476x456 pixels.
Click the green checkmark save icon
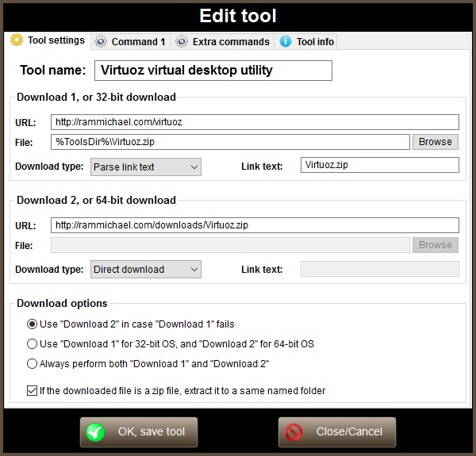coord(95,432)
